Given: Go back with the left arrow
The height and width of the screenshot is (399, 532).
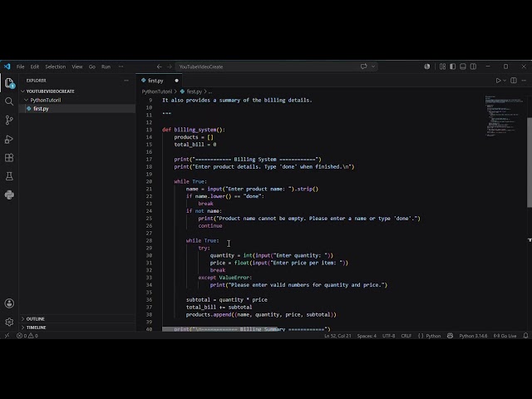Looking at the screenshot, I should (x=159, y=66).
